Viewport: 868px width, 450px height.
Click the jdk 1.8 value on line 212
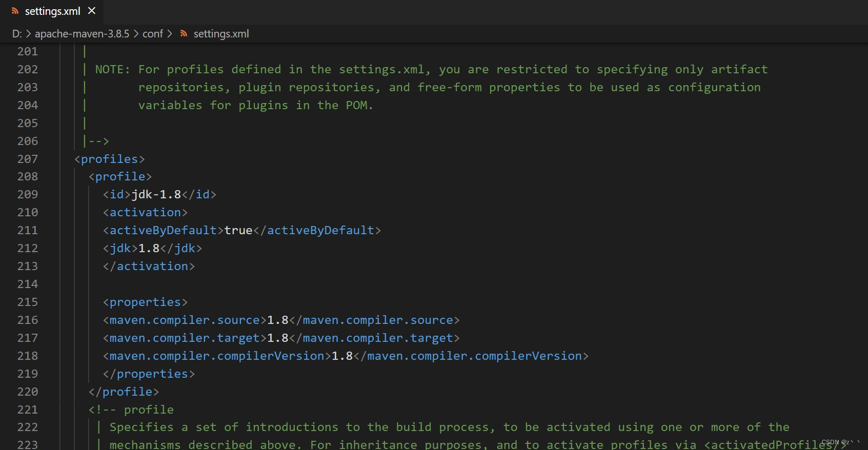click(x=149, y=248)
